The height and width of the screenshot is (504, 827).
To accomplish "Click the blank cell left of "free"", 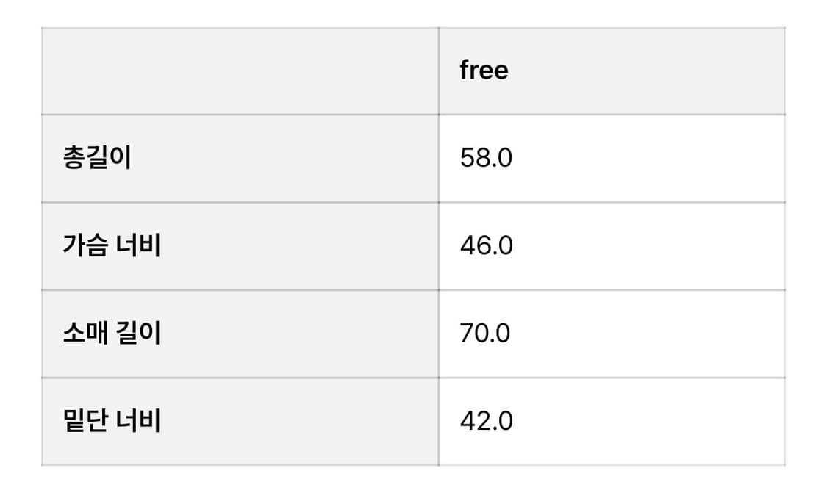I will click(240, 71).
